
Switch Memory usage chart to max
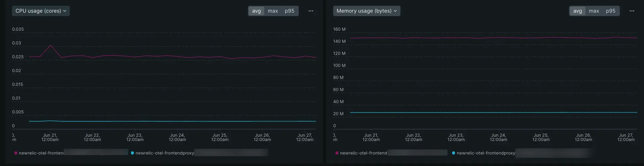point(594,11)
